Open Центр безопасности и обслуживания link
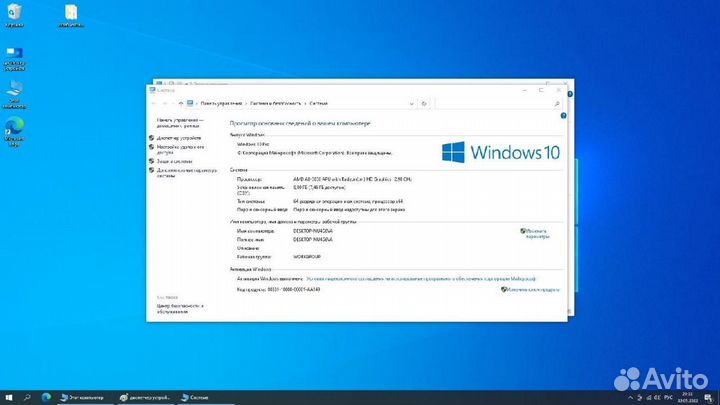 [x=180, y=309]
